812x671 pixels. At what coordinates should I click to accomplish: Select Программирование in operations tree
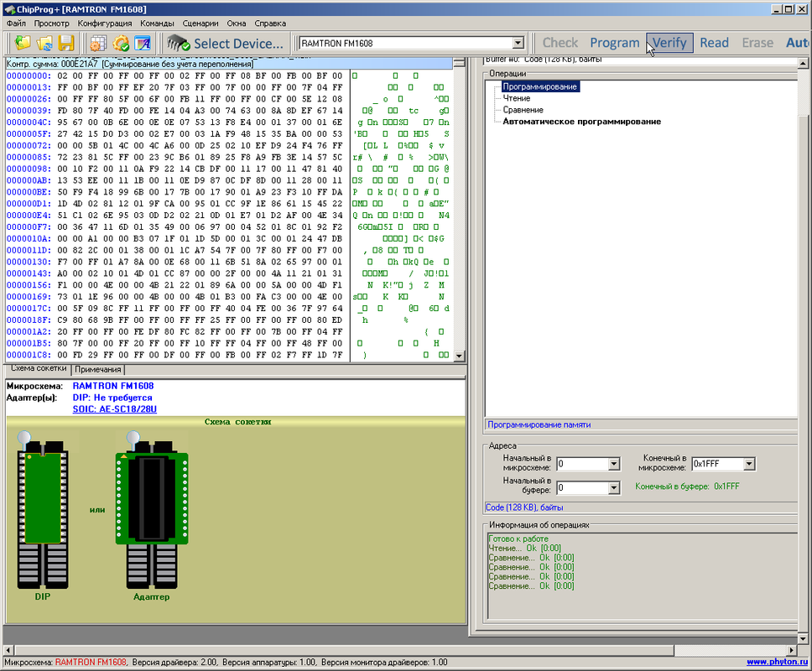pyautogui.click(x=540, y=86)
